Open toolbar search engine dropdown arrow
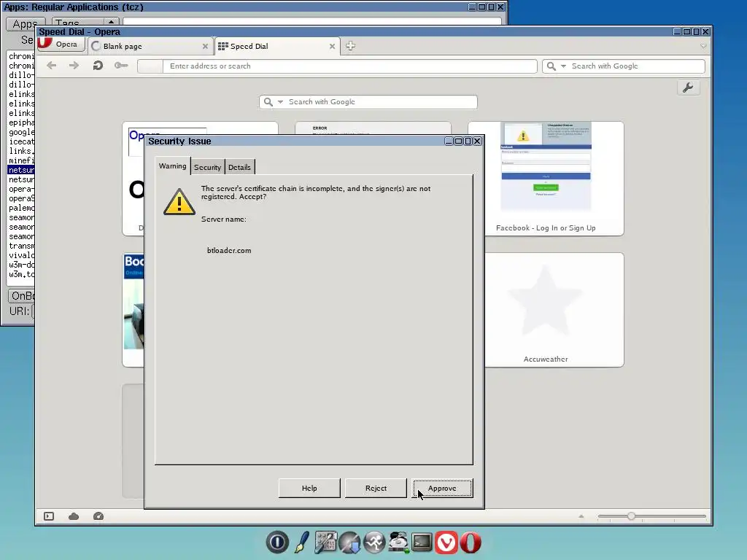Image resolution: width=747 pixels, height=560 pixels. click(x=564, y=66)
